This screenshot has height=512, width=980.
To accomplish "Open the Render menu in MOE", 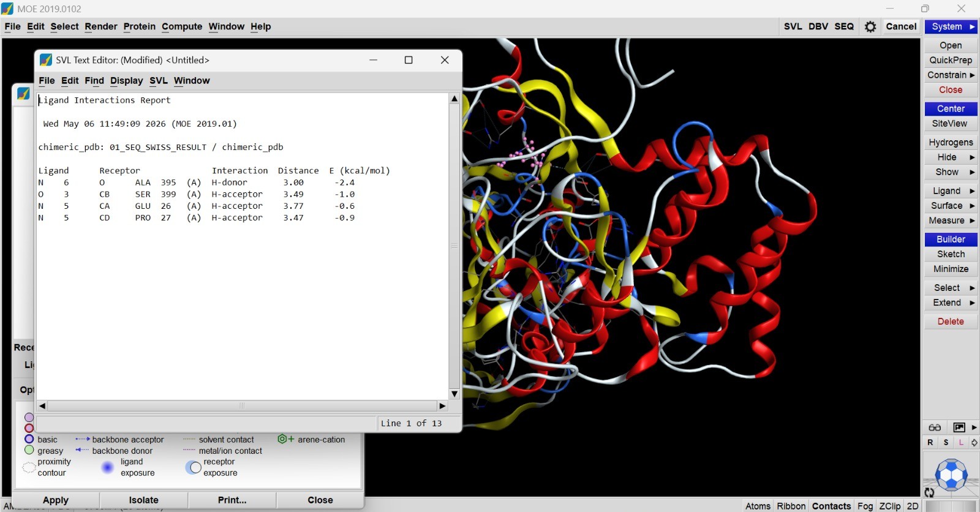I will pos(100,26).
